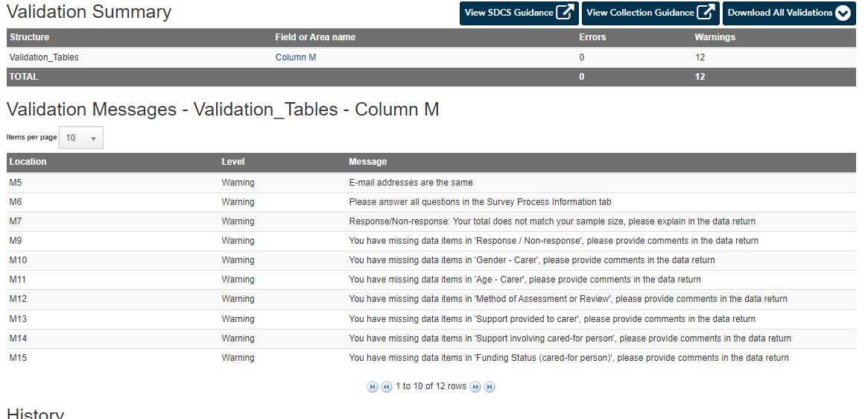Click 'Support involving cared-for person' message
This screenshot has width=868, height=419.
(570, 338)
